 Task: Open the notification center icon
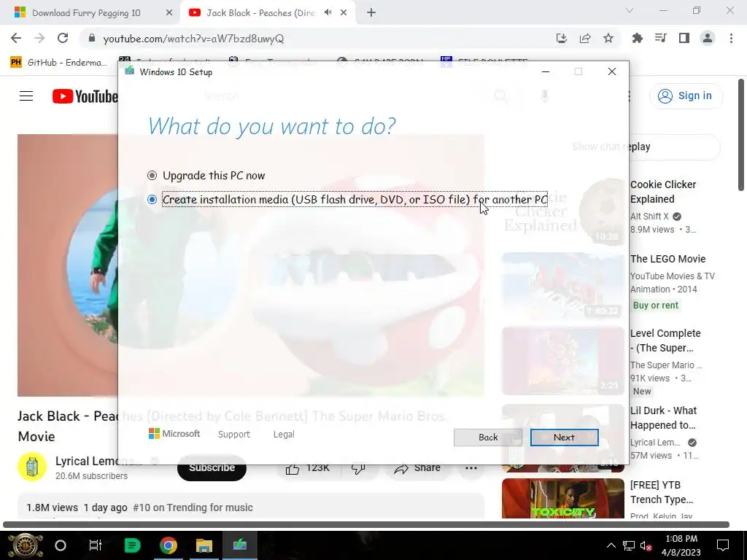[723, 545]
